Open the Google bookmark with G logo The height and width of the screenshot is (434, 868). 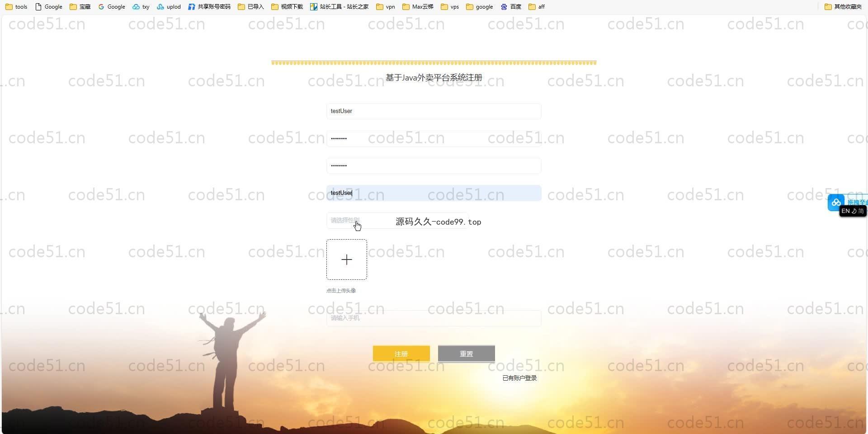point(112,7)
